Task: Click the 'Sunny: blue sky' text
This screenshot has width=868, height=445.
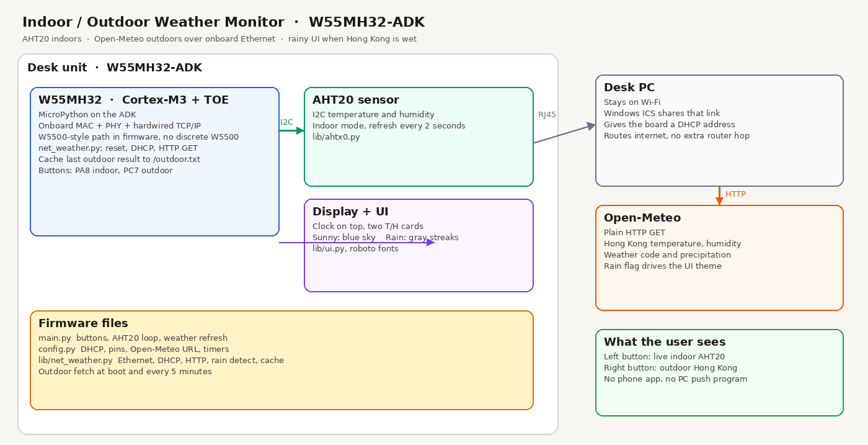Action: pos(344,238)
